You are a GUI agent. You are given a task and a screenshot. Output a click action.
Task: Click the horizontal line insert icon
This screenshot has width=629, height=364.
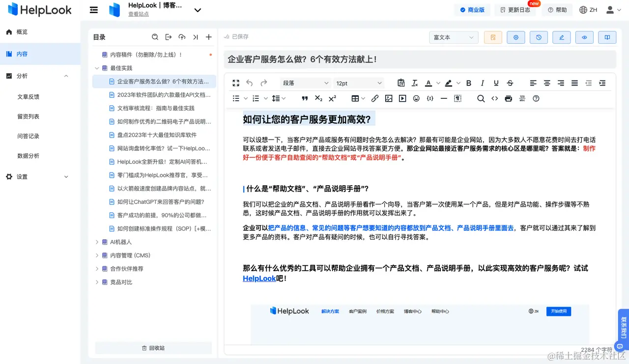444,98
